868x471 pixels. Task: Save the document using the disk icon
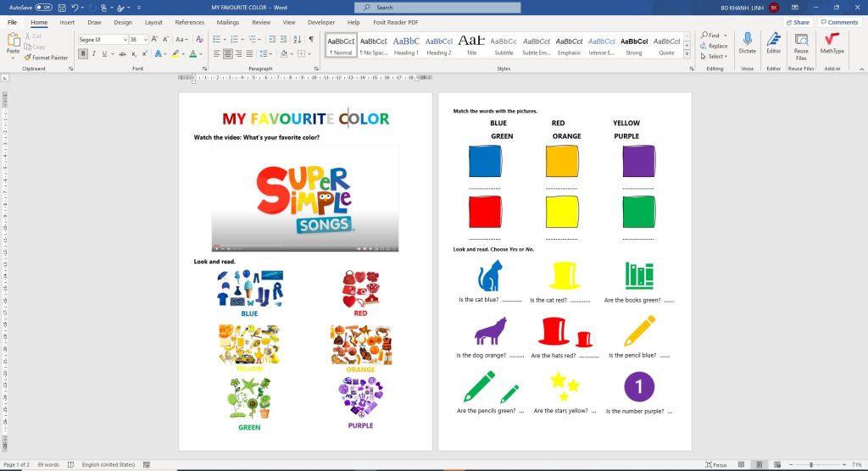61,7
